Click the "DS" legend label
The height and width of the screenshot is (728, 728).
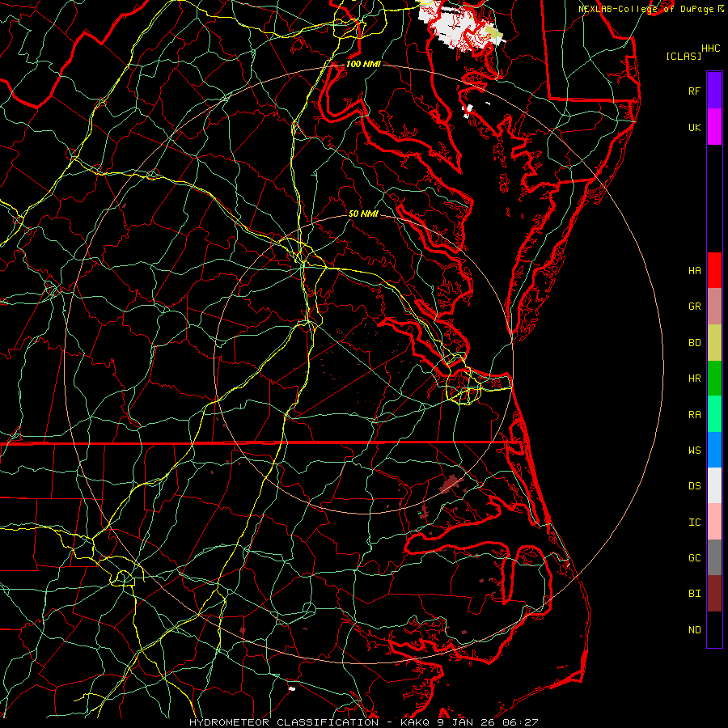coord(694,486)
